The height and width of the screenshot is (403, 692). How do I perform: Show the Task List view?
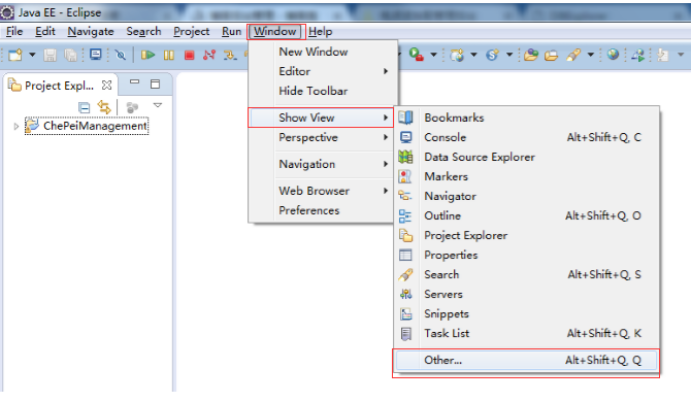coord(527,333)
